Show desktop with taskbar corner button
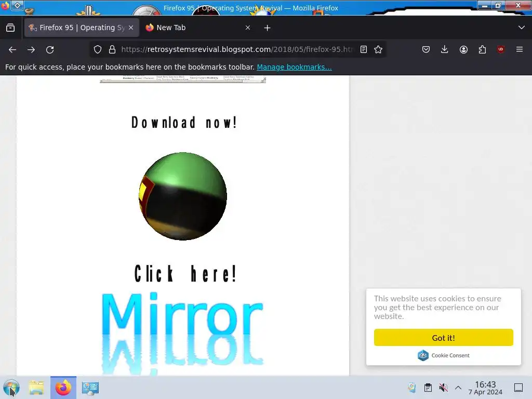The image size is (532, 399). point(518,388)
